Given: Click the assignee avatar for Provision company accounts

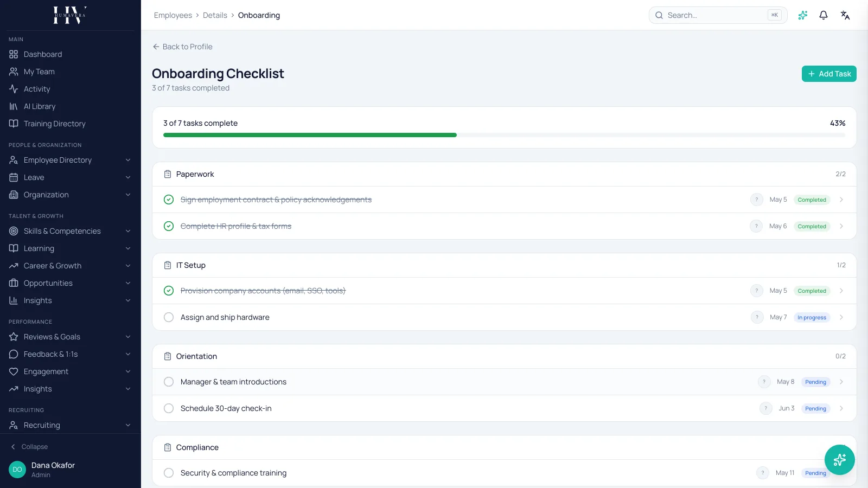Looking at the screenshot, I should 757,291.
